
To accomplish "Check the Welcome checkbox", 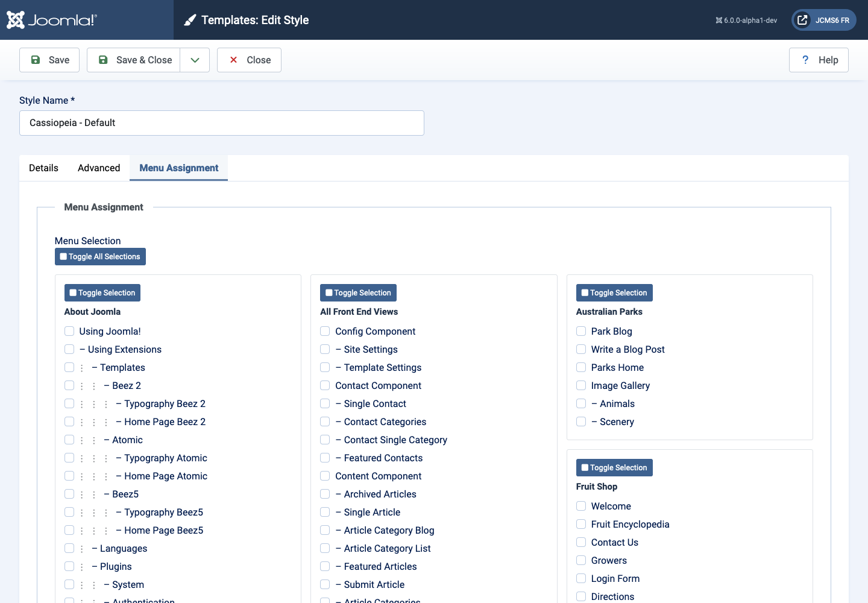I will point(581,506).
